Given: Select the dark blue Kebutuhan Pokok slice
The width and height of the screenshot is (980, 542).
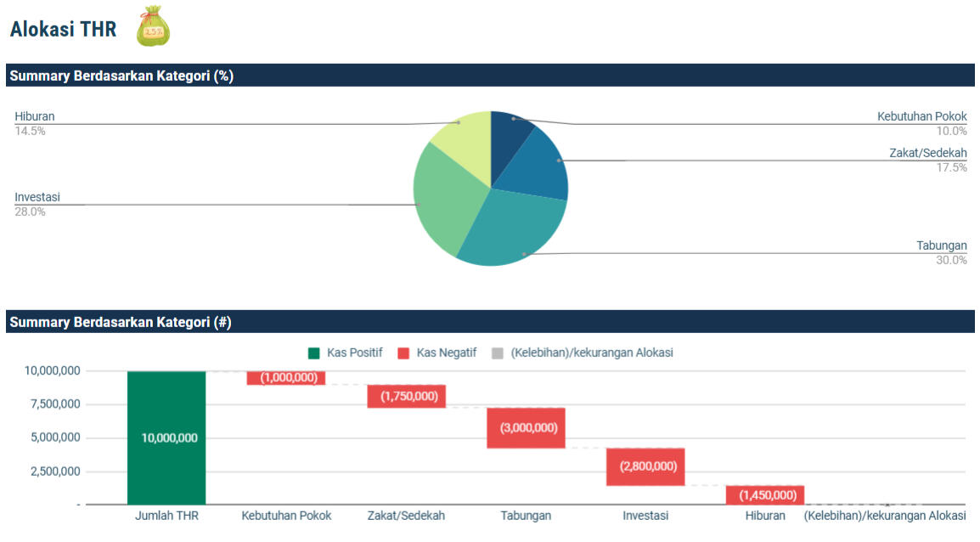Looking at the screenshot, I should (x=510, y=127).
